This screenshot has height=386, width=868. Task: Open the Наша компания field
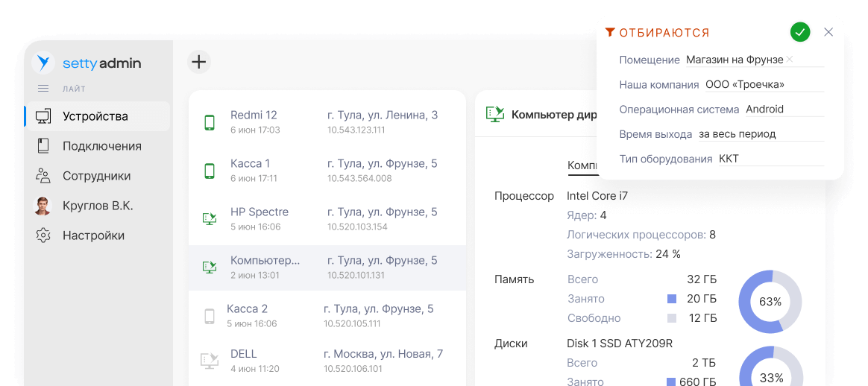coord(763,85)
